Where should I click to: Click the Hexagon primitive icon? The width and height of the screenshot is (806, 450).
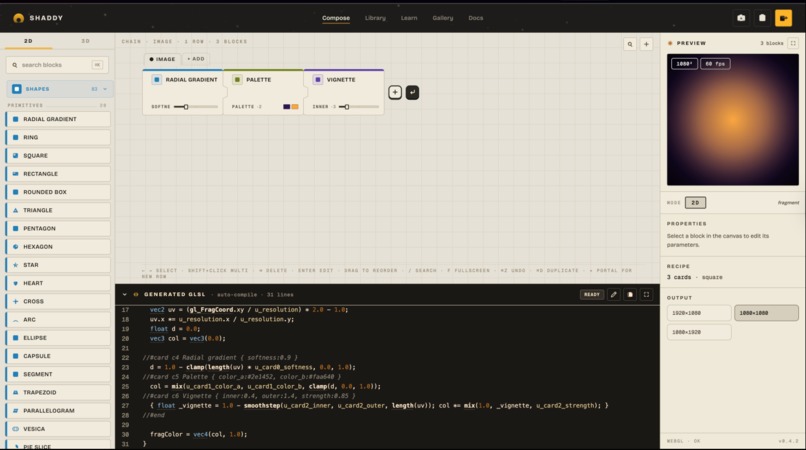coord(15,247)
